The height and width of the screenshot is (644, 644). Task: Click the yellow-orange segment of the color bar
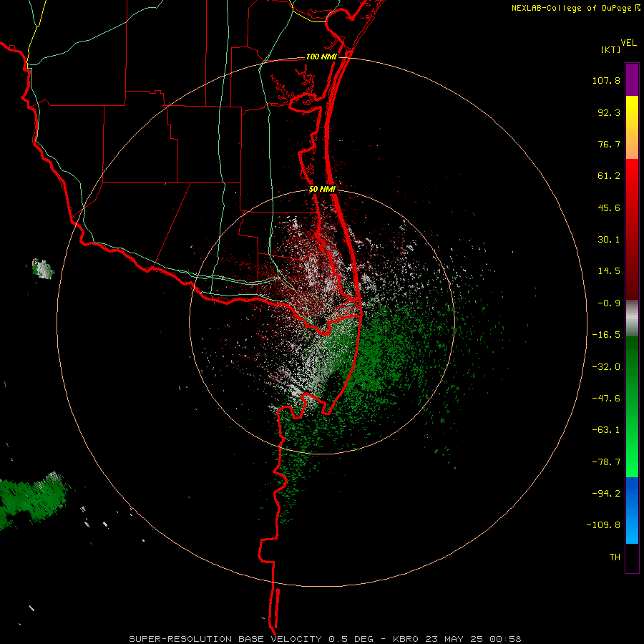coord(632,127)
